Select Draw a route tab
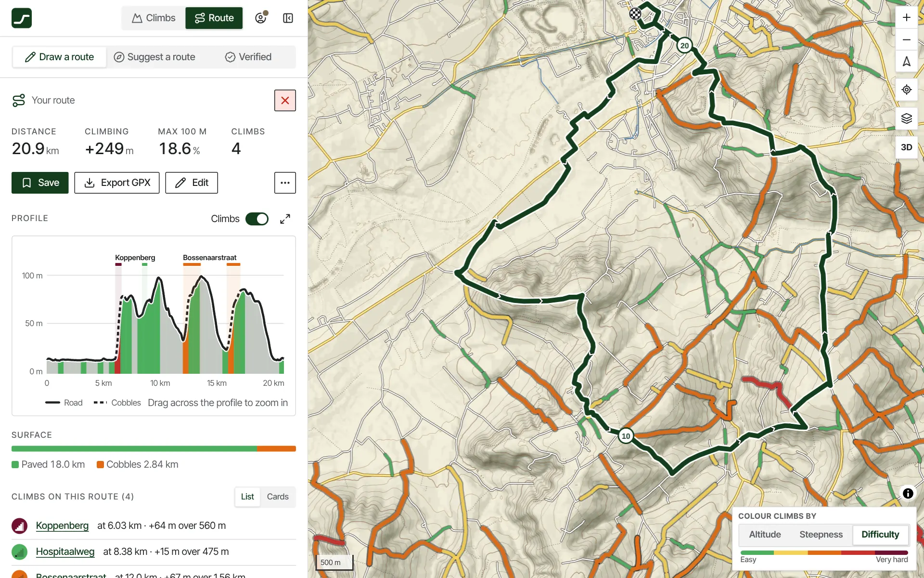This screenshot has height=578, width=924. point(60,57)
